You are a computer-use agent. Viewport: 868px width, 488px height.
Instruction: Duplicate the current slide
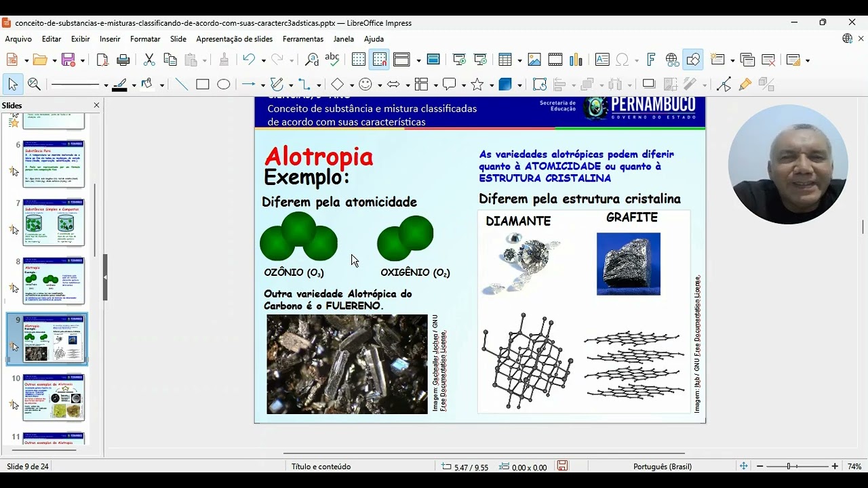pyautogui.click(x=747, y=60)
